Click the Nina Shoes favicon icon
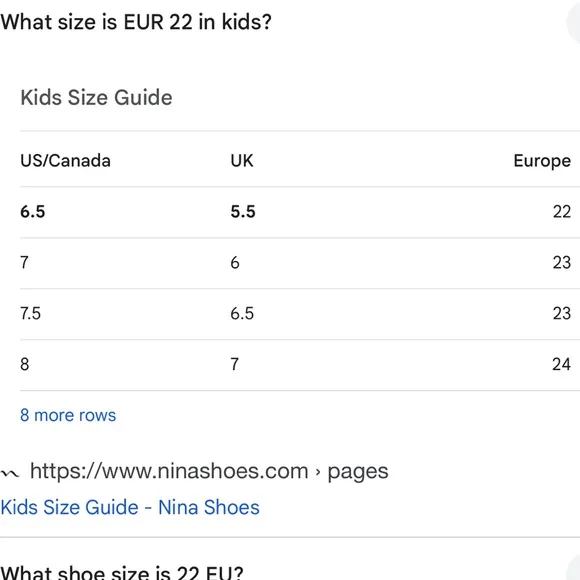This screenshot has height=580, width=580. (10, 473)
